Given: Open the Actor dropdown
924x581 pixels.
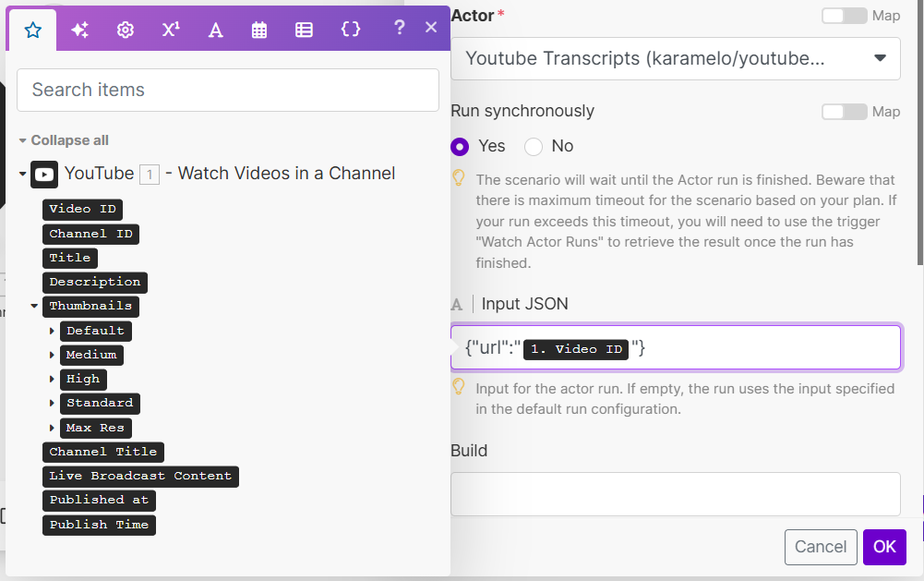Looking at the screenshot, I should tap(676, 58).
